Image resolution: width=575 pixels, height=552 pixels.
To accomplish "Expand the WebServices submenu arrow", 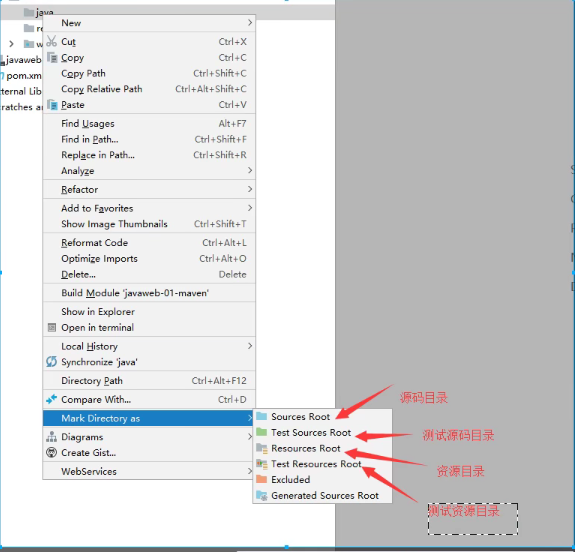I will pyautogui.click(x=250, y=471).
